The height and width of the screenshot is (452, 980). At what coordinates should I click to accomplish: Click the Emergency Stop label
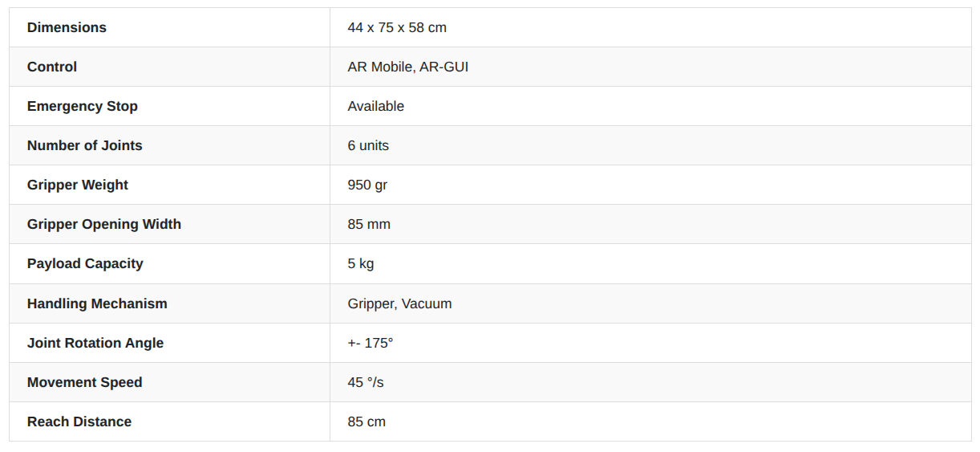click(x=83, y=106)
